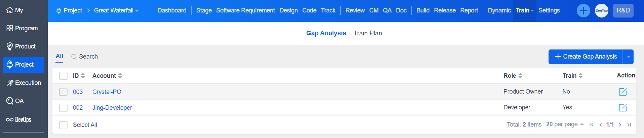This screenshot has height=138, width=644.
Task: Check the box for row 003
Action: tap(63, 92)
